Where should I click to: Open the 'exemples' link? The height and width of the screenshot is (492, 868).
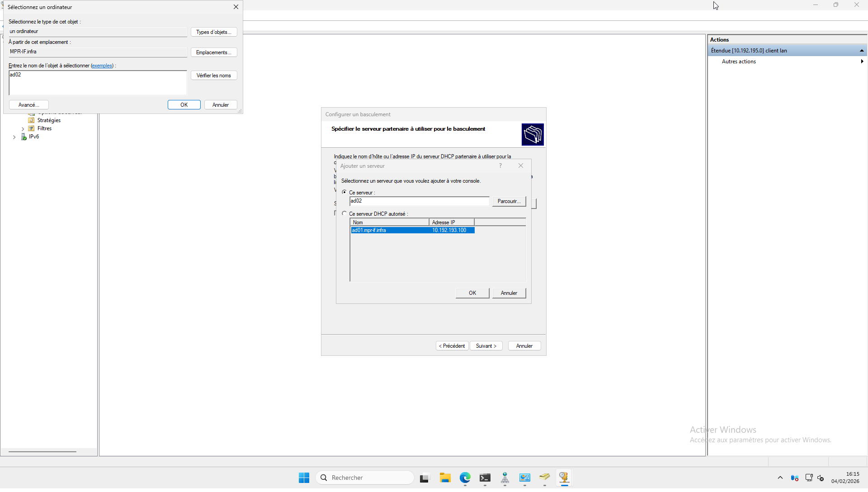(102, 66)
